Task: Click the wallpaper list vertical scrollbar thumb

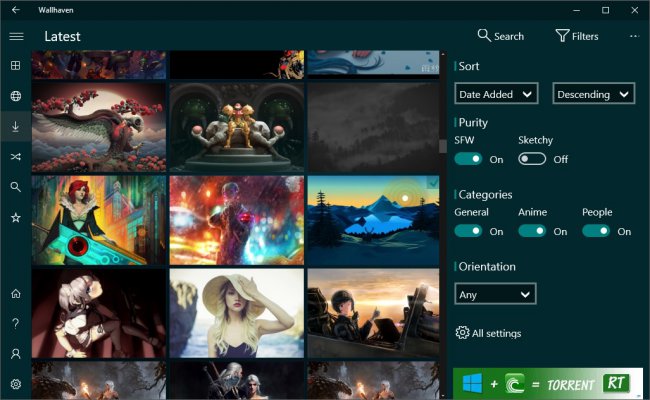Action: click(443, 146)
